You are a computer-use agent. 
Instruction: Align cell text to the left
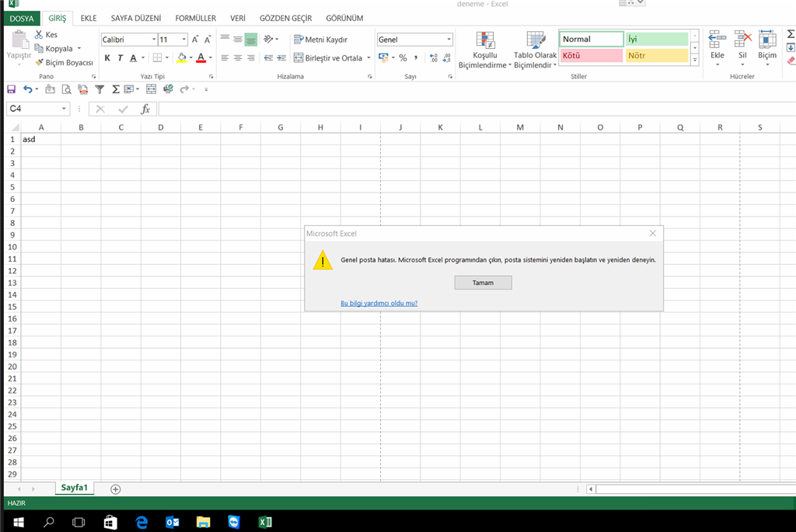coord(225,57)
